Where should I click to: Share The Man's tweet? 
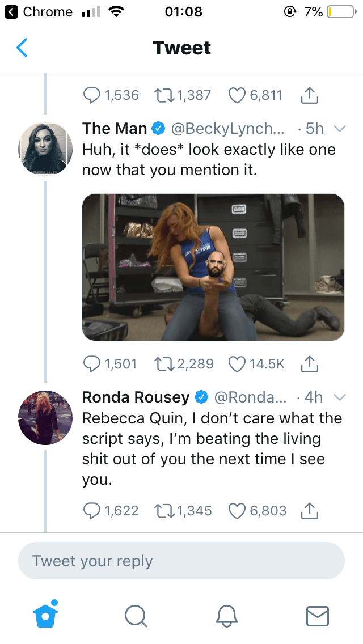[309, 363]
